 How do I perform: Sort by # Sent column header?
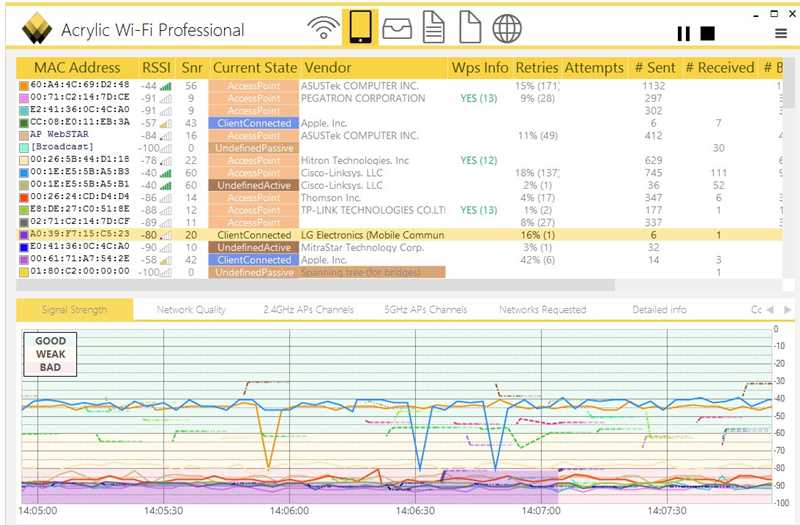[x=655, y=67]
